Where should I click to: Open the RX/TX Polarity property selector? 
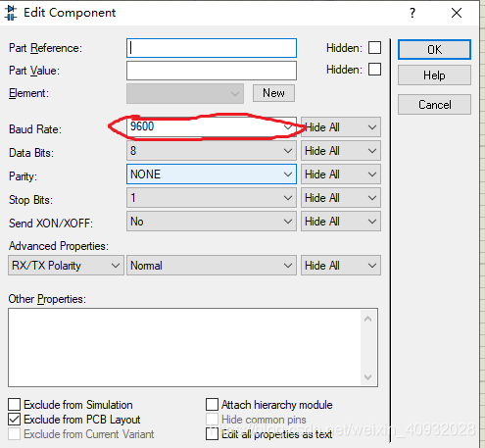pos(66,266)
